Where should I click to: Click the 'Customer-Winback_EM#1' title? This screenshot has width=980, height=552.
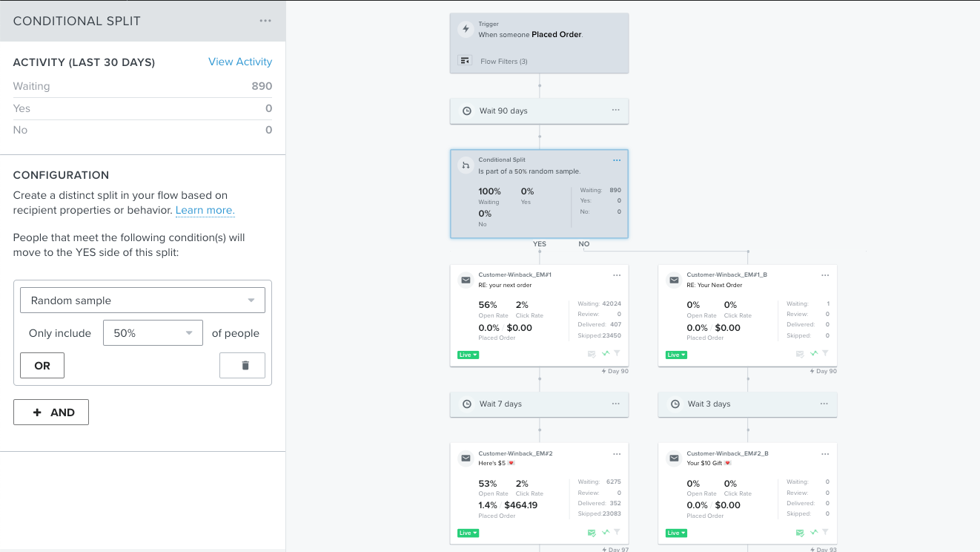(515, 275)
